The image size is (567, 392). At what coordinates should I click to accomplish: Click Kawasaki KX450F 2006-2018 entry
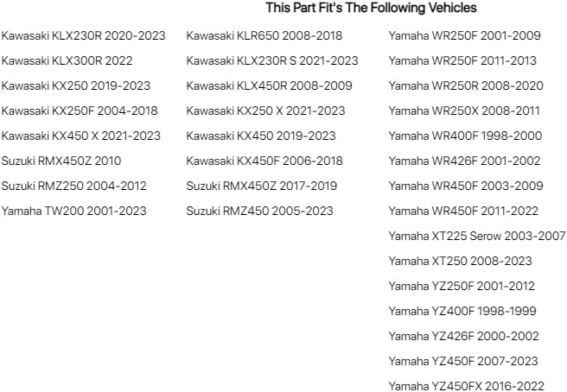[264, 161]
